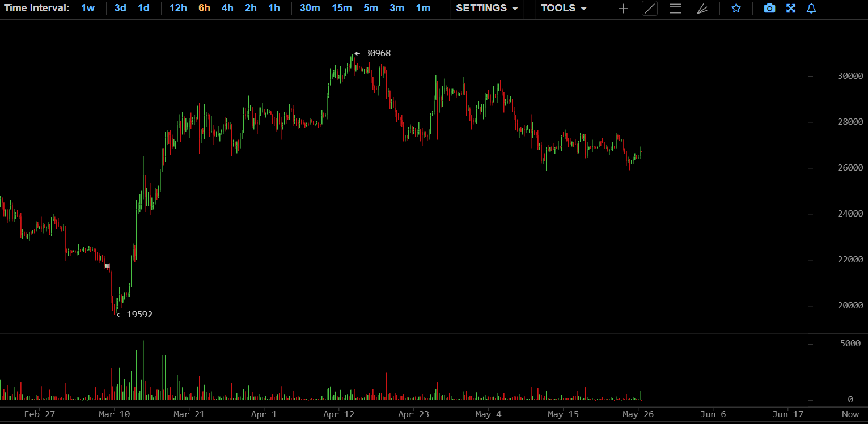The height and width of the screenshot is (424, 868).
Task: Set time interval to 4h
Action: click(227, 8)
